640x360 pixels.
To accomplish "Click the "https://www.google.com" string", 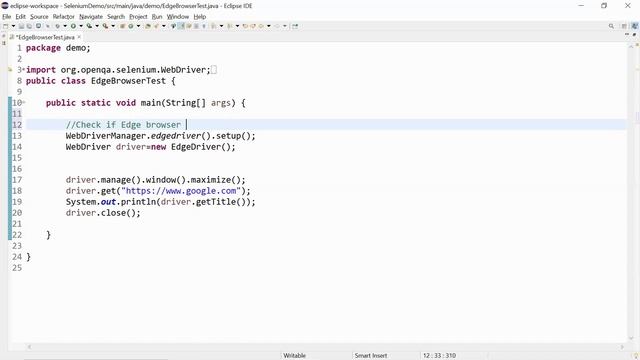I will click(x=181, y=191).
